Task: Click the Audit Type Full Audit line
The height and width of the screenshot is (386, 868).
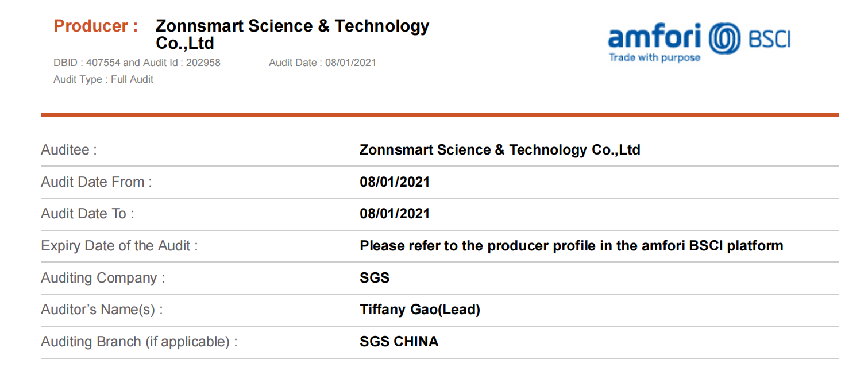Action: click(x=103, y=79)
